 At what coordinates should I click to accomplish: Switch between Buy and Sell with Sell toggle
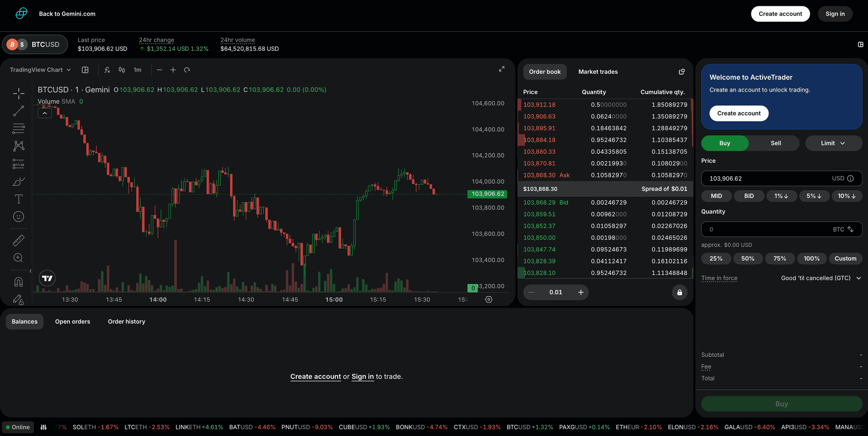(775, 143)
